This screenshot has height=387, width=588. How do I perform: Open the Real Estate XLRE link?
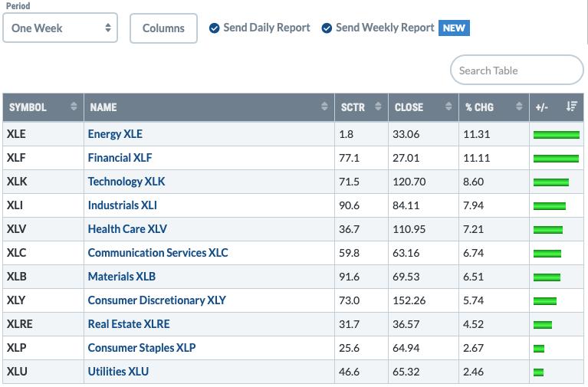[x=129, y=324]
